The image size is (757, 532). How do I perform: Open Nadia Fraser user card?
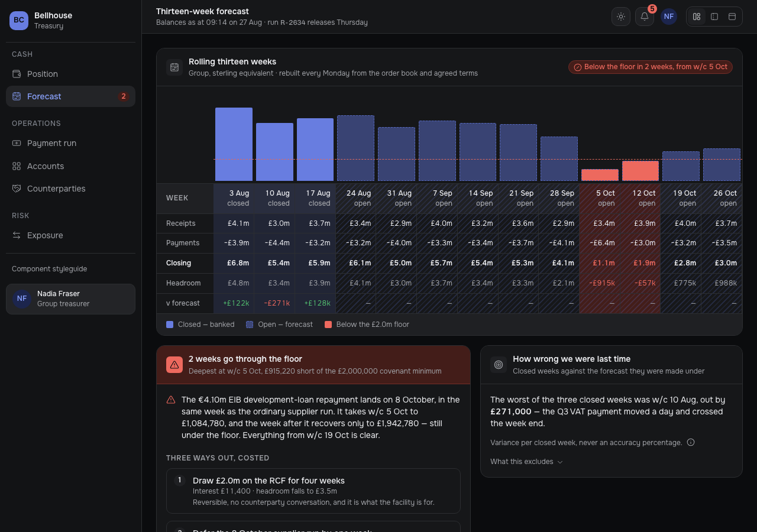click(70, 299)
